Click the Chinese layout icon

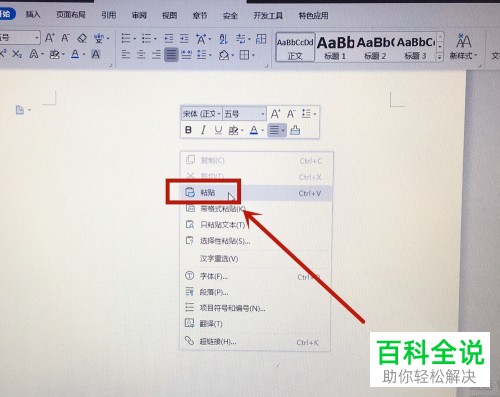click(201, 38)
